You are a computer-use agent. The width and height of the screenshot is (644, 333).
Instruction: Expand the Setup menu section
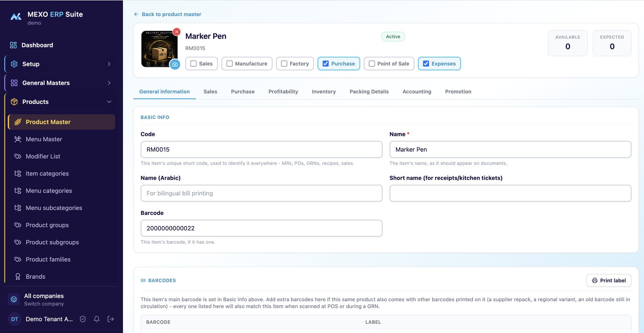tap(61, 64)
